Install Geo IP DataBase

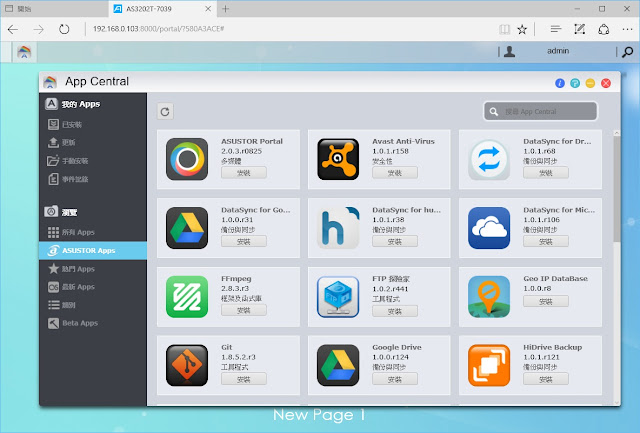546,301
